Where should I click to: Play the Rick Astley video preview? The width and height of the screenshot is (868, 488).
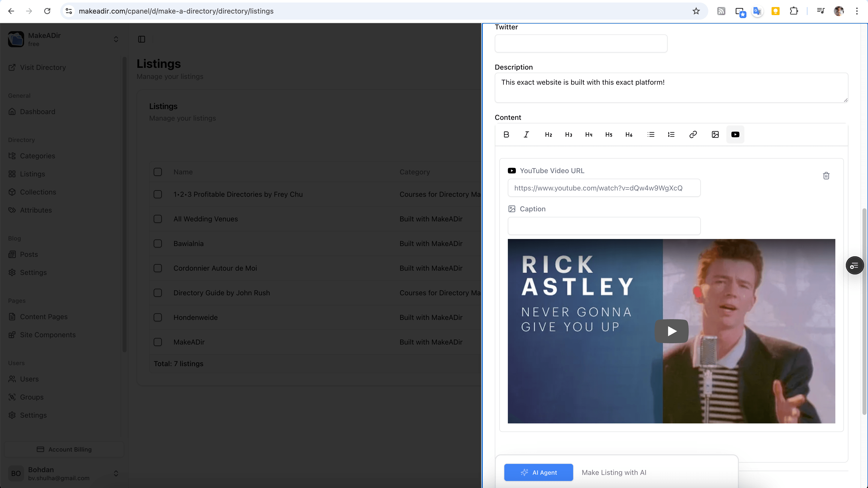(671, 331)
